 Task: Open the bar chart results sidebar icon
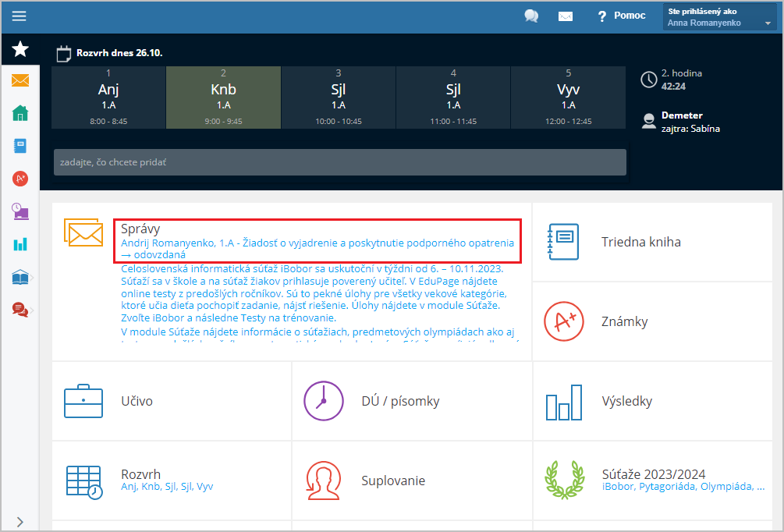pos(20,244)
